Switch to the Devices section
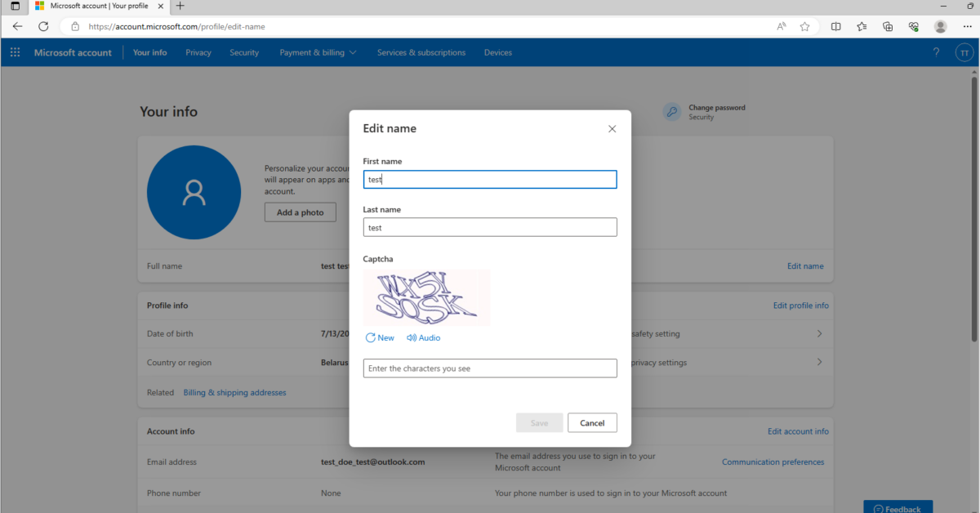980x513 pixels. [497, 52]
